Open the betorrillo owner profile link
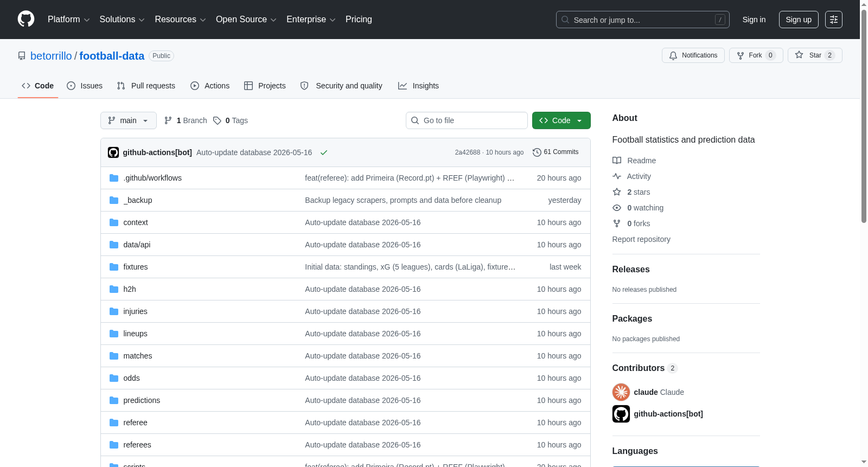This screenshot has width=868, height=467. tap(51, 56)
